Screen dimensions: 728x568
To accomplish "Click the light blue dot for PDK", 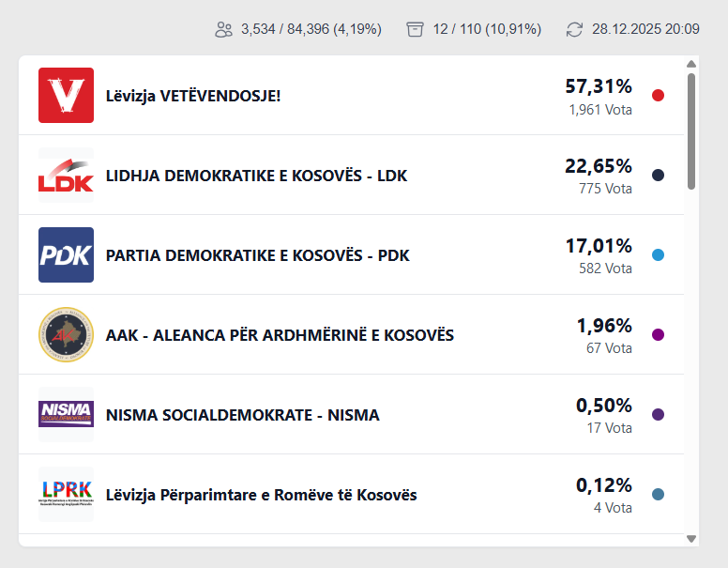I will click(x=658, y=255).
